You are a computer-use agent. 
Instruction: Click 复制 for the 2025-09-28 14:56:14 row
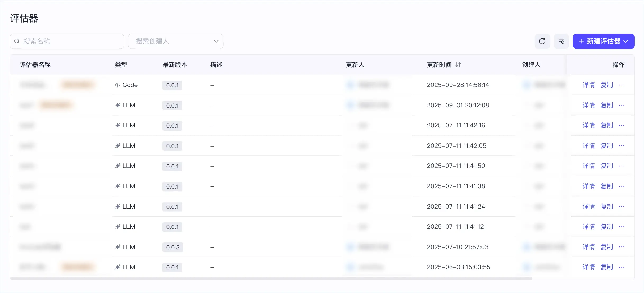pyautogui.click(x=607, y=85)
